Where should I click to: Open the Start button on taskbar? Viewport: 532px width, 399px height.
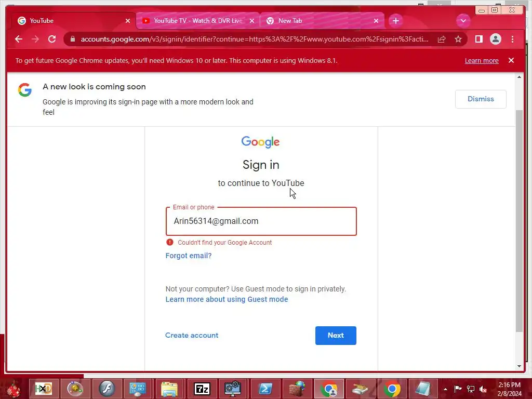point(14,389)
